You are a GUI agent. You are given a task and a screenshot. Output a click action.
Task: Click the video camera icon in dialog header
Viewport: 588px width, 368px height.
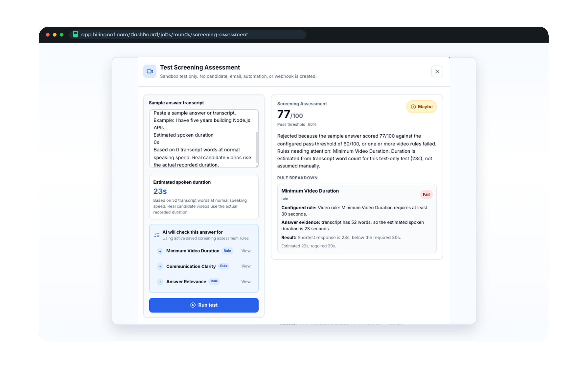150,71
